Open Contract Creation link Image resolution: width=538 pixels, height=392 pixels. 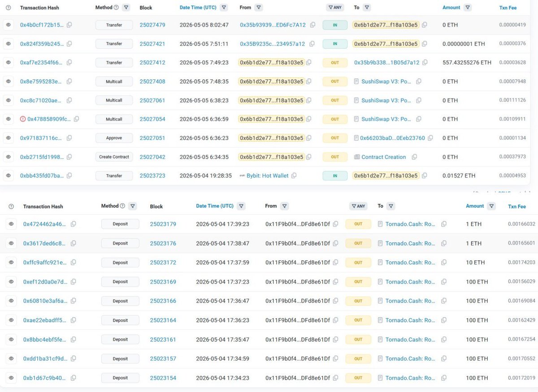coord(384,157)
